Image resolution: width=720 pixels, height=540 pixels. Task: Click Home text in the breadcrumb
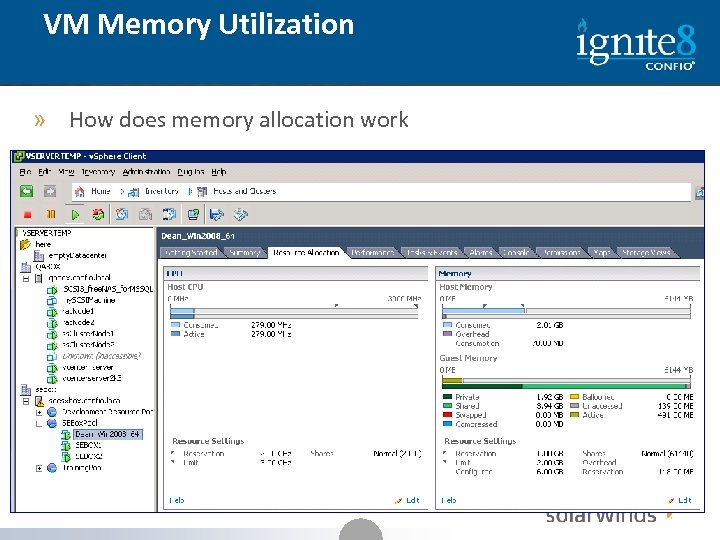click(101, 191)
